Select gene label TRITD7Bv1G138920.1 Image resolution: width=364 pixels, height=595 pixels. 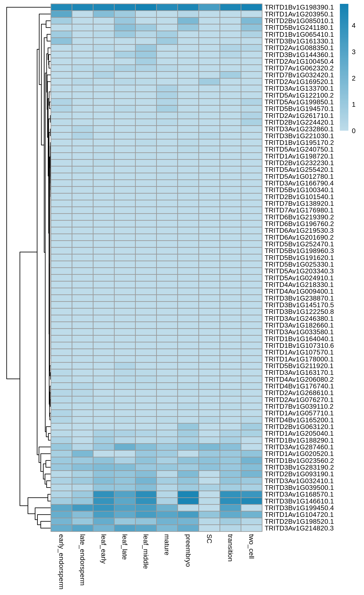299,204
